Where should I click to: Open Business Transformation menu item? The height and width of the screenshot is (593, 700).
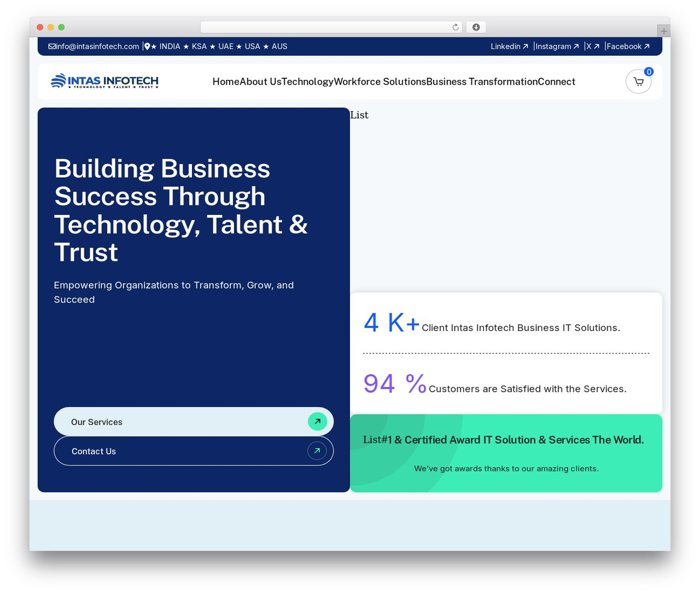(x=482, y=82)
